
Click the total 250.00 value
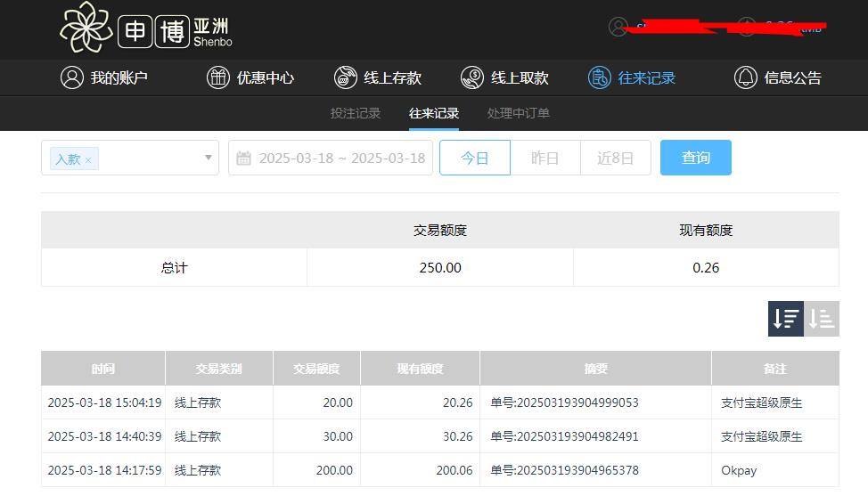click(440, 268)
